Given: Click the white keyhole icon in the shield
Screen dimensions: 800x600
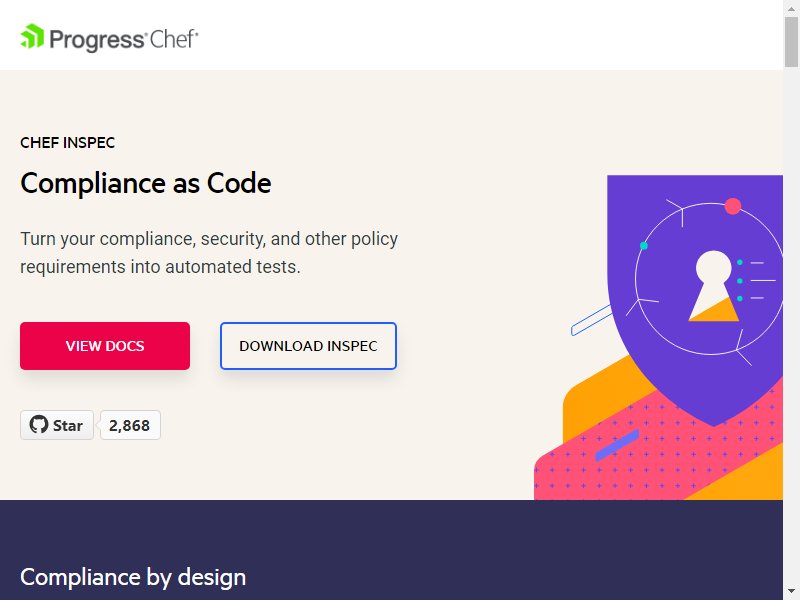Looking at the screenshot, I should [713, 286].
